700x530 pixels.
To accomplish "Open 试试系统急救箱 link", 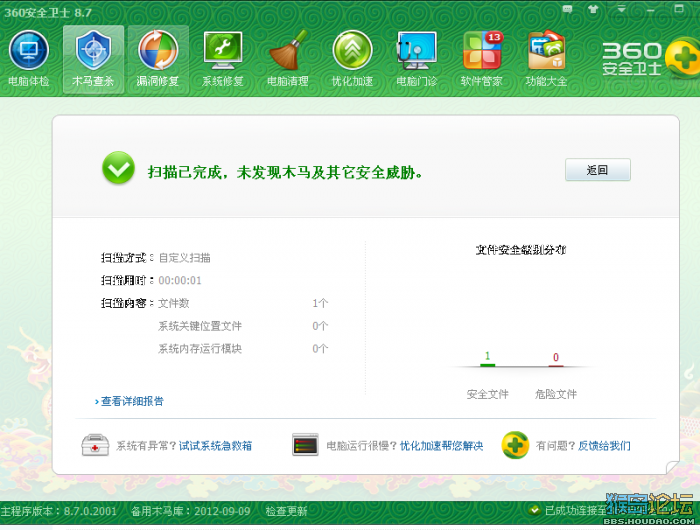I will (x=216, y=446).
